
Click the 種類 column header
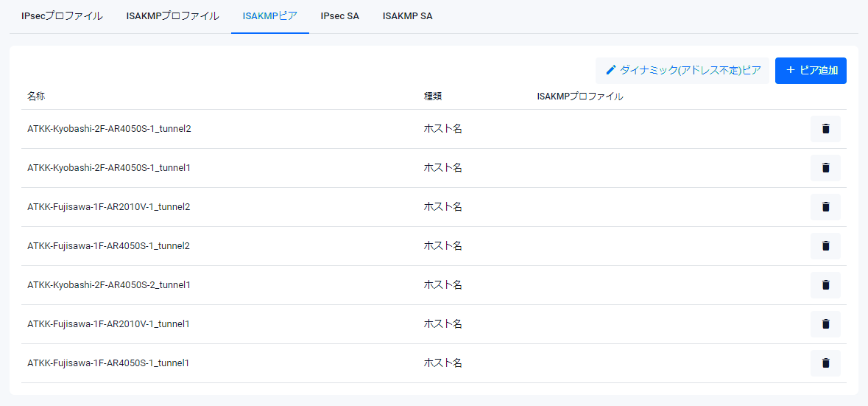tap(433, 97)
